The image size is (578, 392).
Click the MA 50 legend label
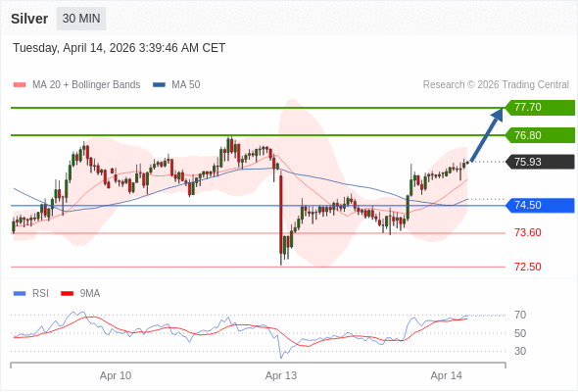pyautogui.click(x=186, y=85)
